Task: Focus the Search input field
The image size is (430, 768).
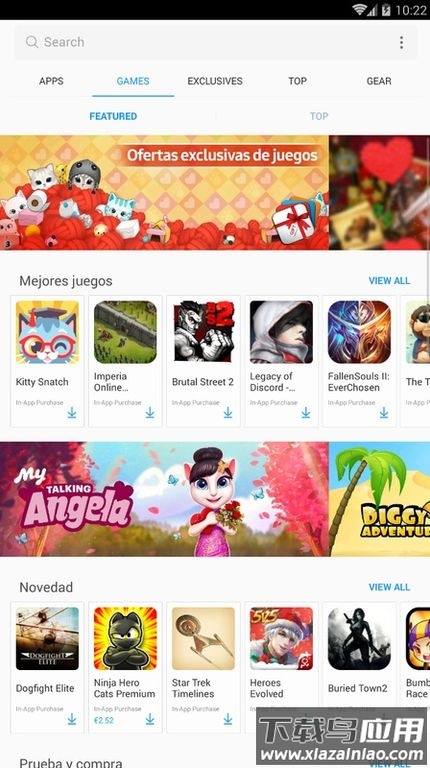Action: coord(215,42)
